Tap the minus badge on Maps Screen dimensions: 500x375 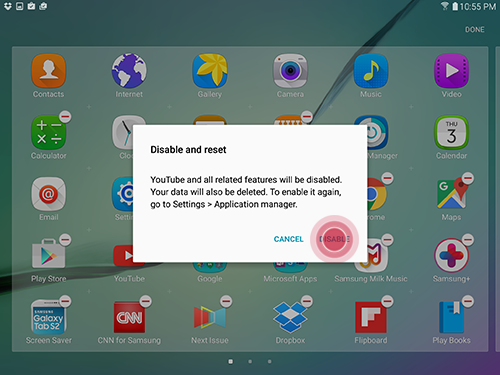pyautogui.click(x=468, y=178)
